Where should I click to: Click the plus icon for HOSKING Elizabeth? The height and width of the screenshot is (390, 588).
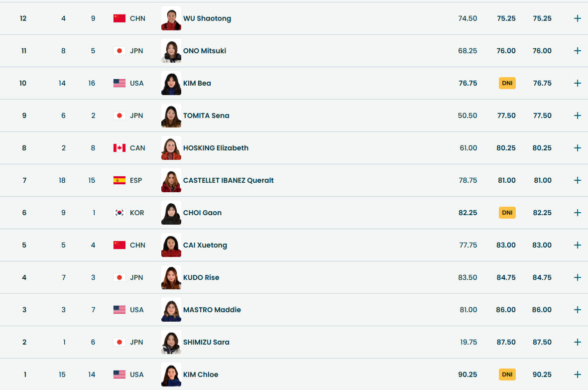(x=578, y=148)
